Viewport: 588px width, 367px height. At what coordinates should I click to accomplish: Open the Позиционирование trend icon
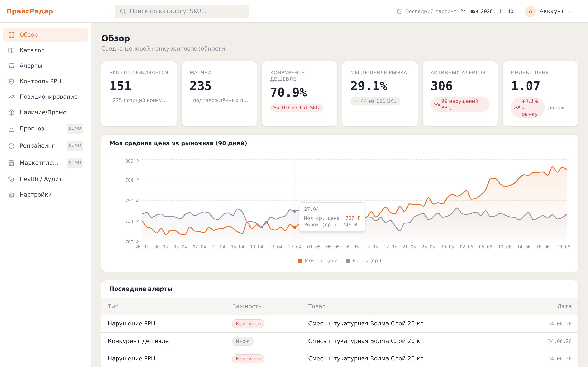coord(11,97)
